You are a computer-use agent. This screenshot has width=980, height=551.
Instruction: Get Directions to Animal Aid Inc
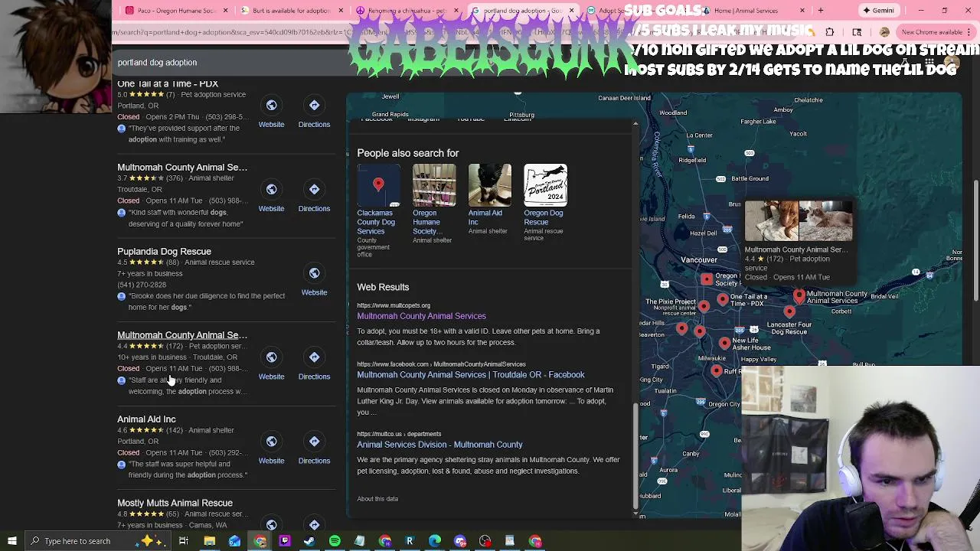pos(314,442)
